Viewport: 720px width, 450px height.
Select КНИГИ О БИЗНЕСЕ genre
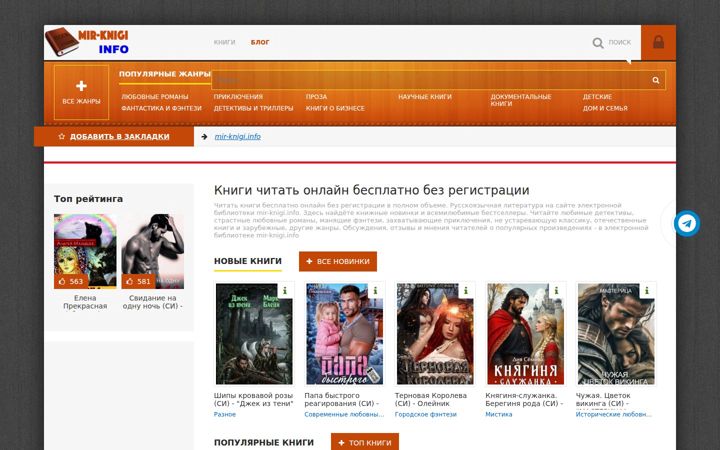point(335,108)
